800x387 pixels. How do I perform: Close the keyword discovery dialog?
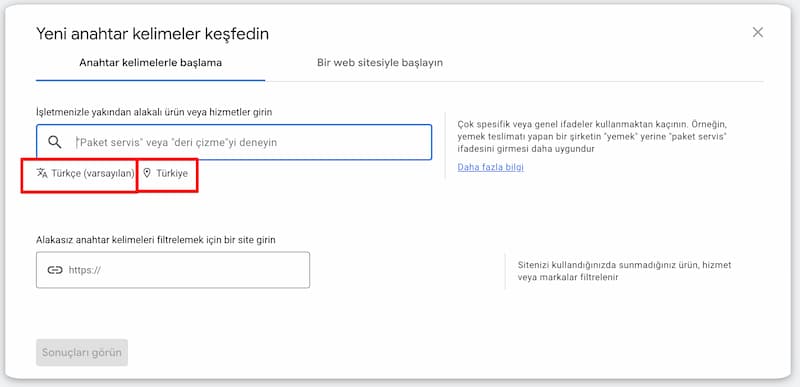(x=758, y=33)
